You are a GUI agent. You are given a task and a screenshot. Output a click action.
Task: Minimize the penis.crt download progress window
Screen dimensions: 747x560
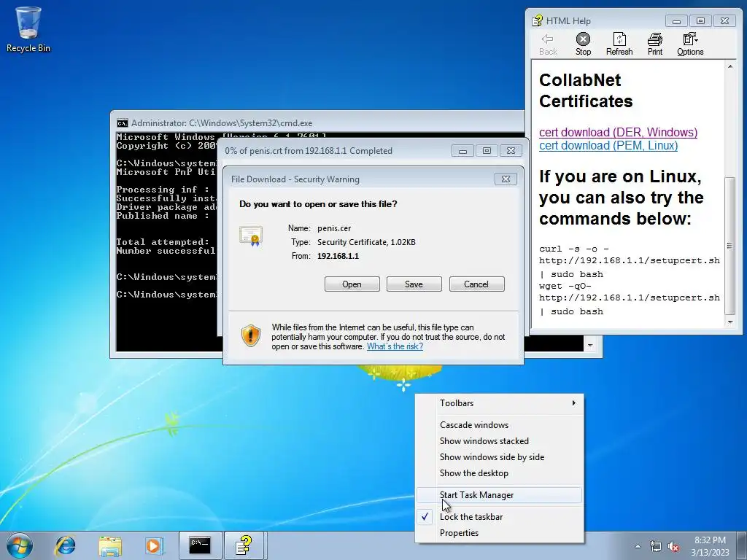tap(462, 151)
